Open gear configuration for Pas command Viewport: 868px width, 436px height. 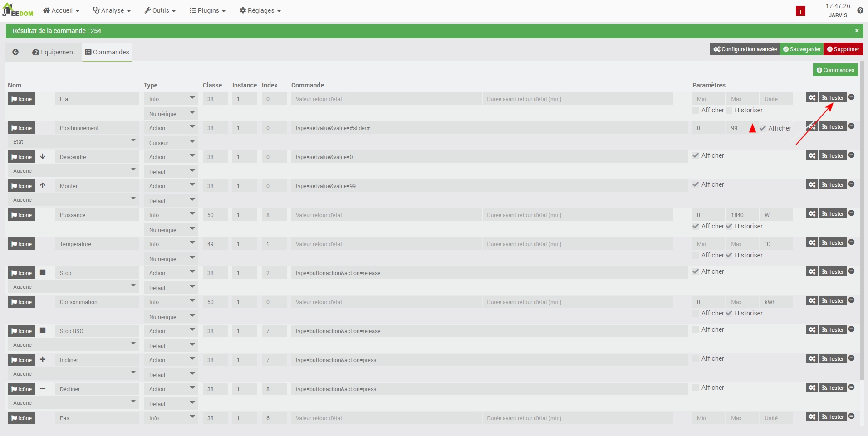point(812,417)
